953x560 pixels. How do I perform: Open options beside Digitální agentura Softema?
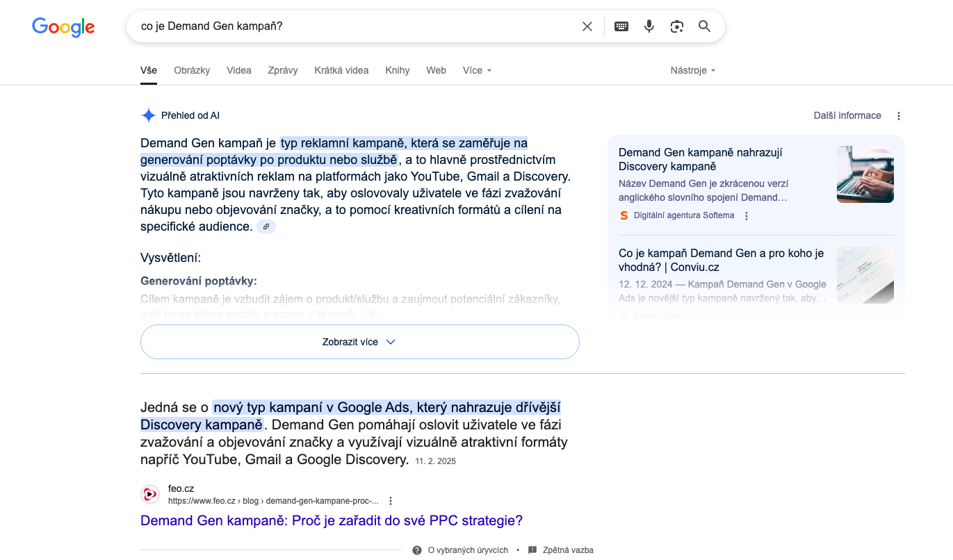747,216
